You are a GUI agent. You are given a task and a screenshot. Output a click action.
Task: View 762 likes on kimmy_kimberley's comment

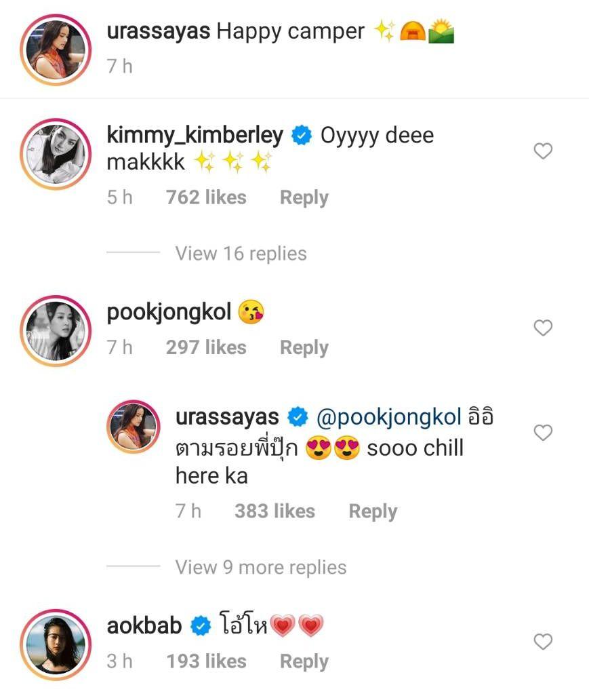(206, 197)
